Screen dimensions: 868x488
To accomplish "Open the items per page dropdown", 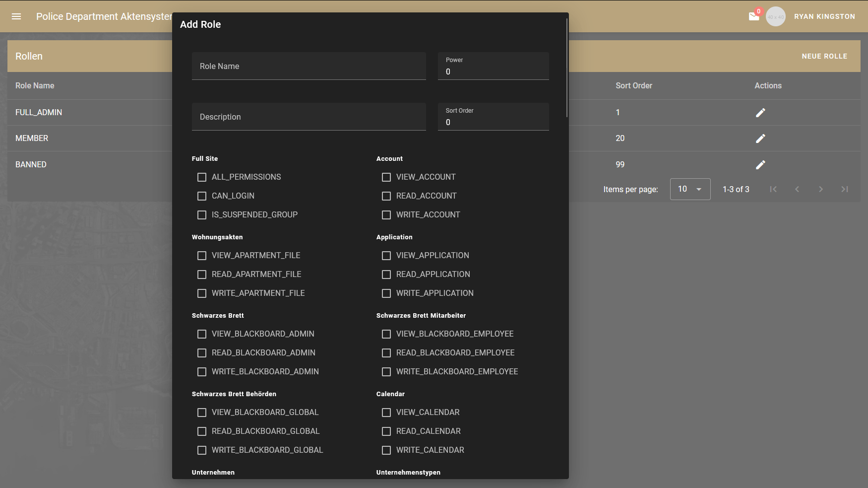I will pos(690,189).
